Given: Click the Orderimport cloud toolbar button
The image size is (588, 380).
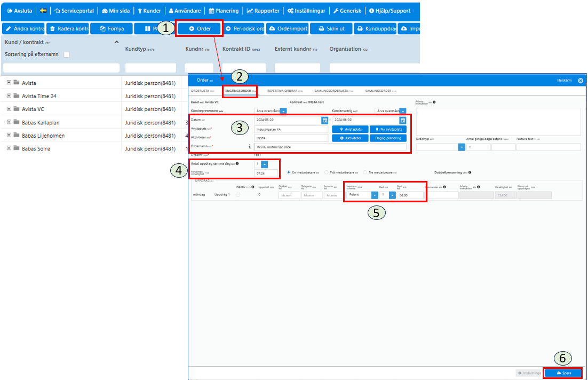Looking at the screenshot, I should coord(288,28).
